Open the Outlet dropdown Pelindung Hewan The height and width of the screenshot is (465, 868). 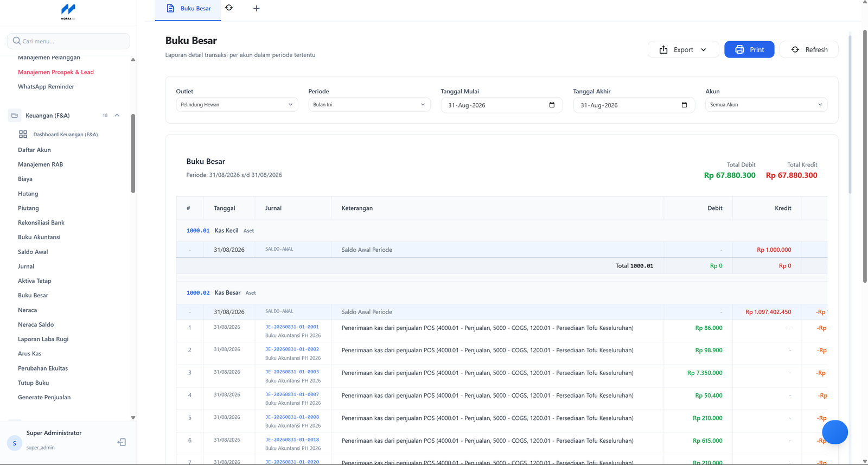tap(237, 105)
